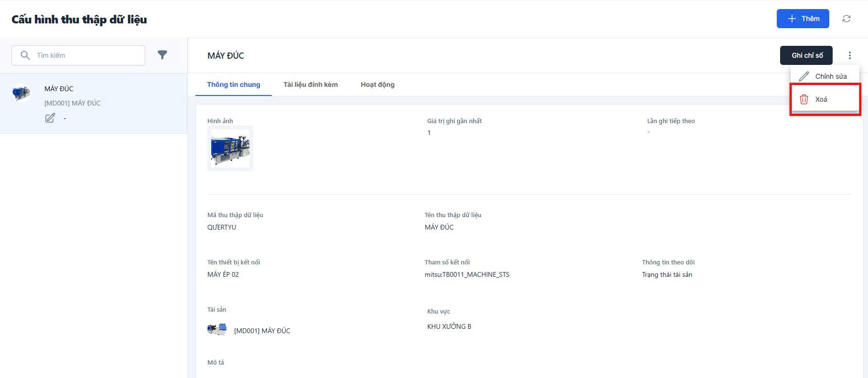
Task: Select the Thông tin chung tab
Action: pyautogui.click(x=234, y=84)
